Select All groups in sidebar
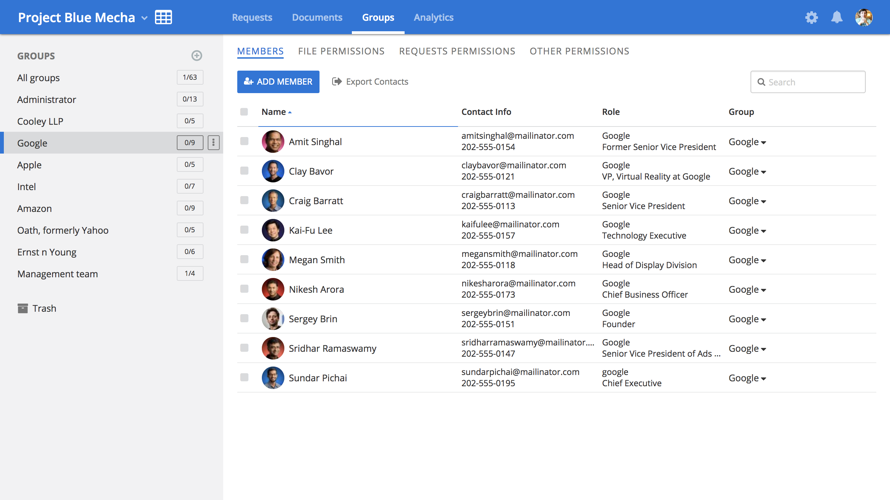This screenshot has height=500, width=890. 38,78
